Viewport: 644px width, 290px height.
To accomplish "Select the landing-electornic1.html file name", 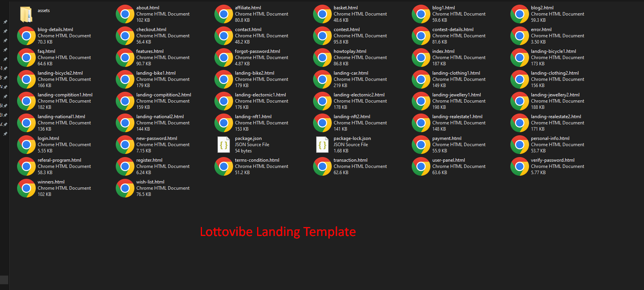I will [x=260, y=95].
